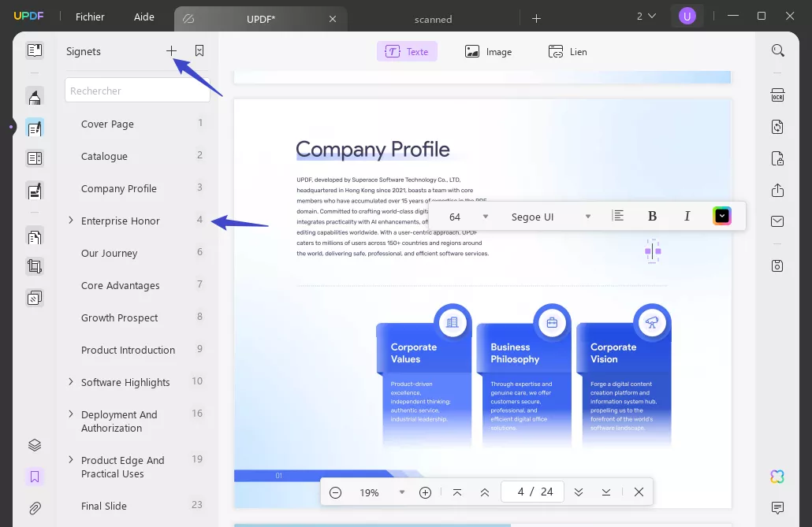Click the Company Profile heading text
The image size is (812, 527).
(x=373, y=149)
